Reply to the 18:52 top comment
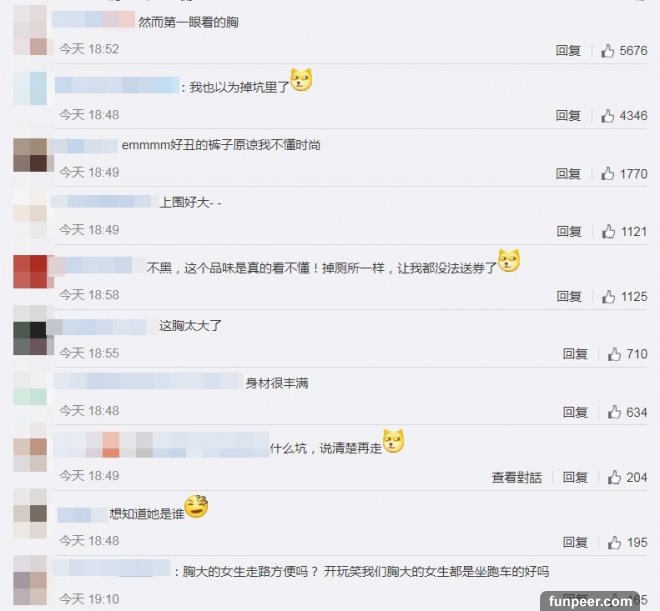660x611 pixels. coord(568,50)
